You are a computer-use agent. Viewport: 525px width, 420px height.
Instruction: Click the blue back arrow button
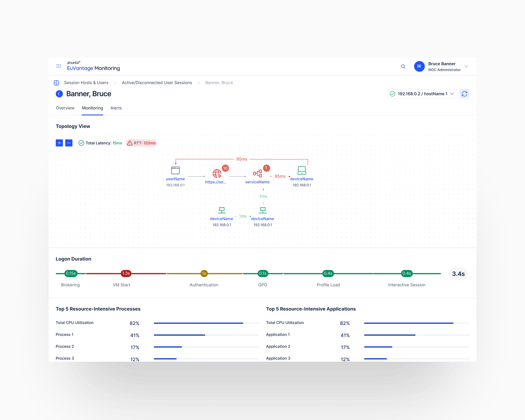[x=59, y=94]
